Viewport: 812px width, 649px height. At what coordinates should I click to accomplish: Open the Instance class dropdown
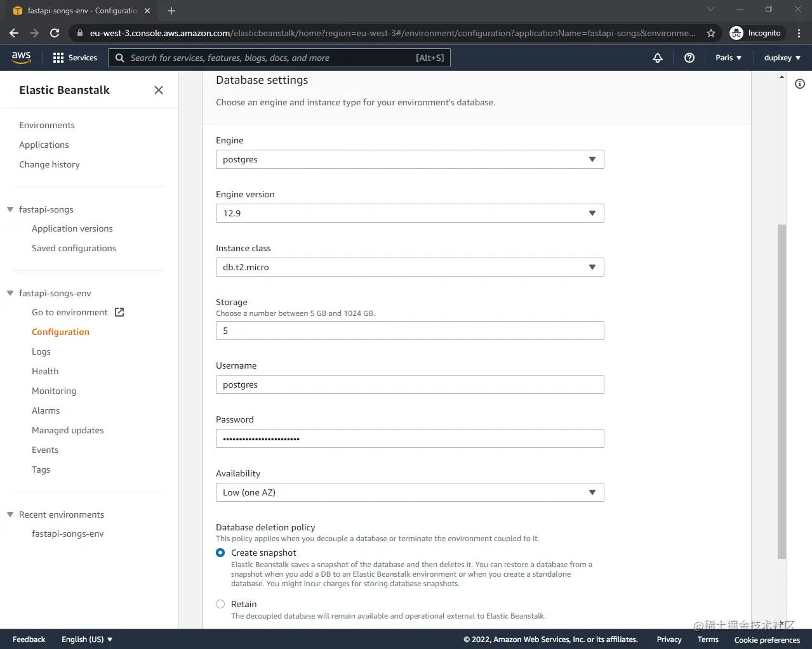tap(409, 267)
